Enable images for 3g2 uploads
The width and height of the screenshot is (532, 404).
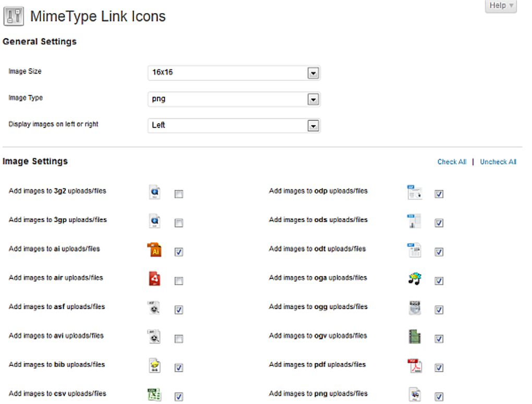point(179,194)
